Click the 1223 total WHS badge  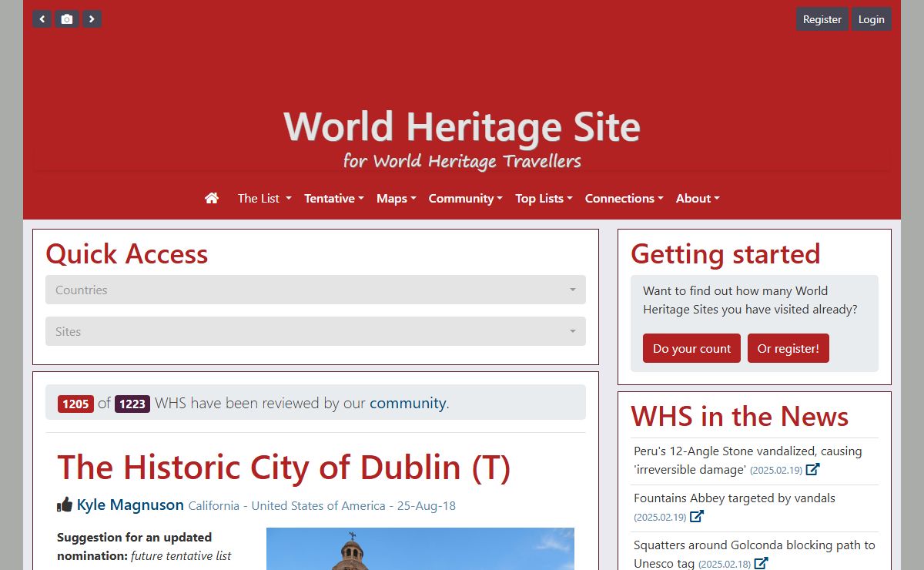tap(132, 404)
